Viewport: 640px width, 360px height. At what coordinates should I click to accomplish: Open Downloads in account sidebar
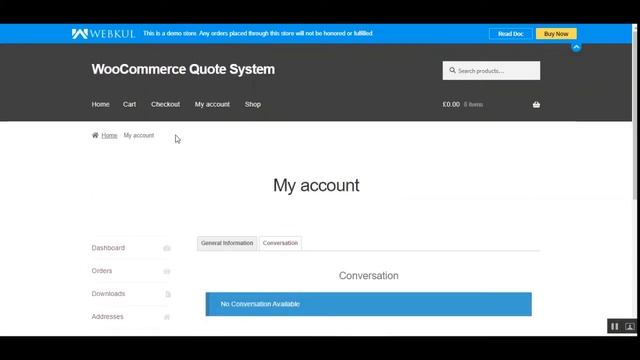(108, 294)
